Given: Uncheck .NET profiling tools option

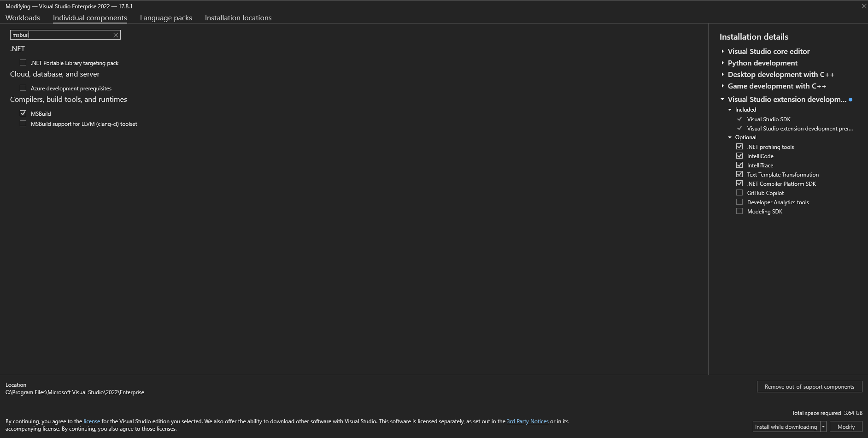Looking at the screenshot, I should (x=739, y=147).
